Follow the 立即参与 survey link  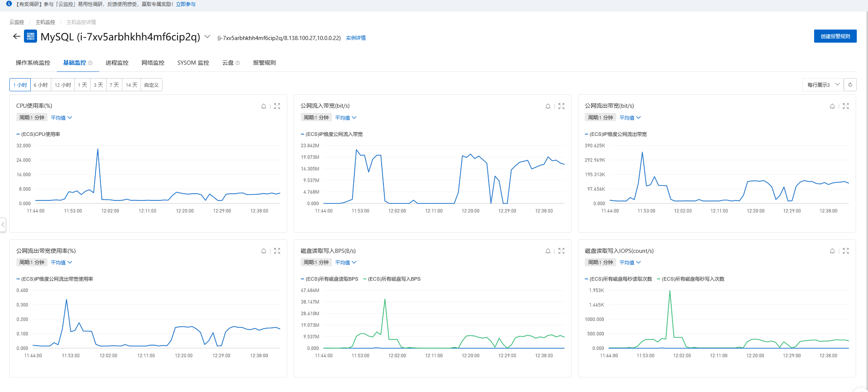coord(186,4)
